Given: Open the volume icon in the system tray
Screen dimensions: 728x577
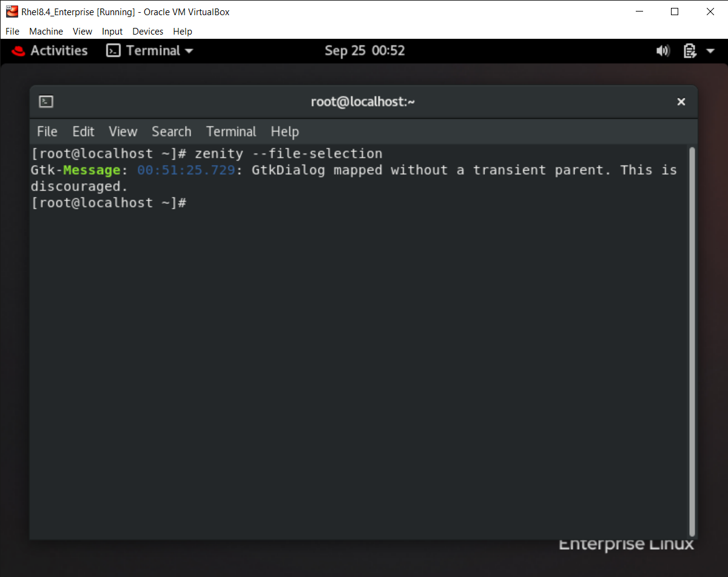Looking at the screenshot, I should coord(663,51).
